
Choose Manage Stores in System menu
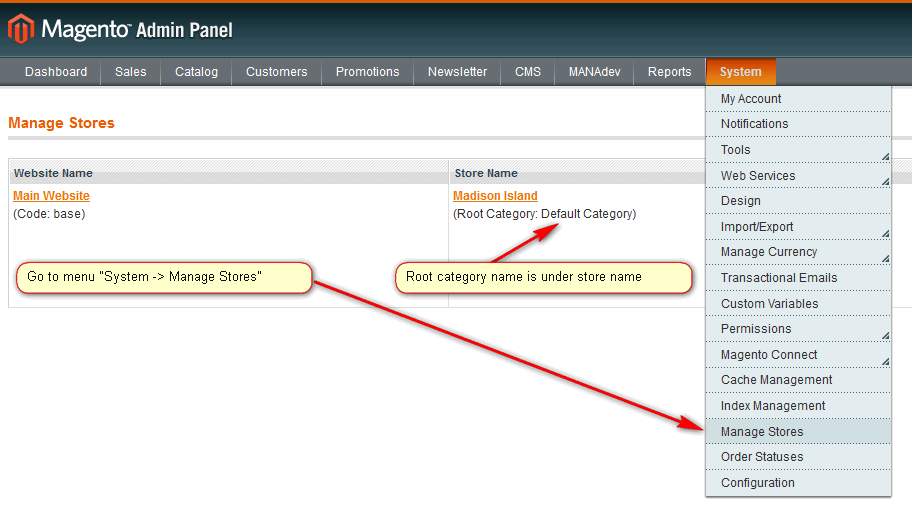798,431
